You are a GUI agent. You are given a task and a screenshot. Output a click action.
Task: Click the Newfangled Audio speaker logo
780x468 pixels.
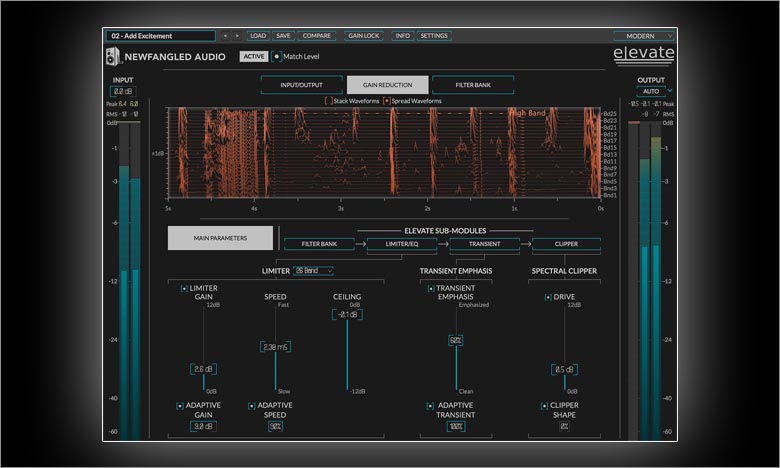tap(112, 57)
